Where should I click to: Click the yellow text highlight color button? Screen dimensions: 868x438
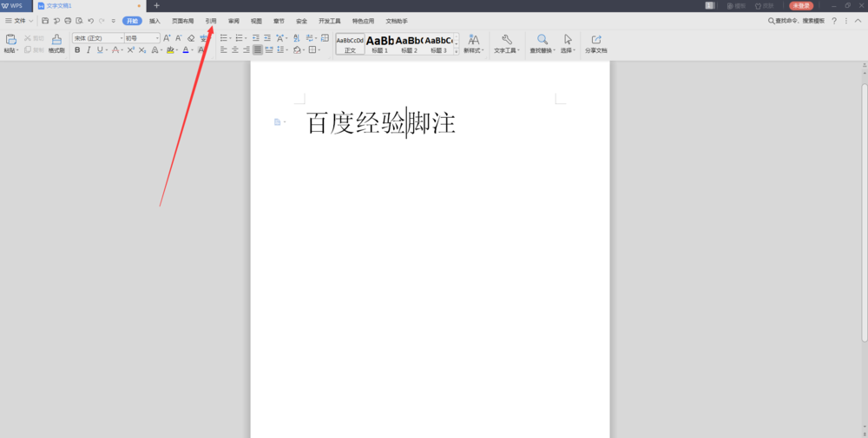click(x=170, y=49)
